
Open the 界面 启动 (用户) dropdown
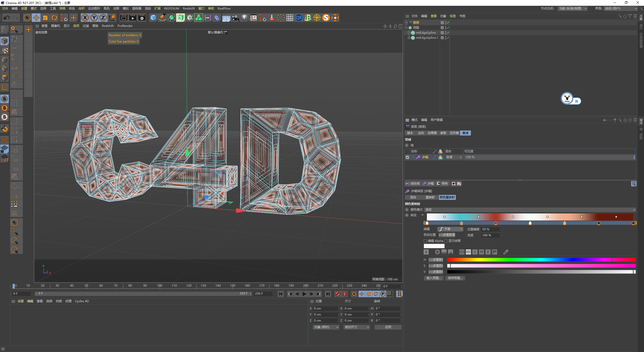[x=620, y=9]
